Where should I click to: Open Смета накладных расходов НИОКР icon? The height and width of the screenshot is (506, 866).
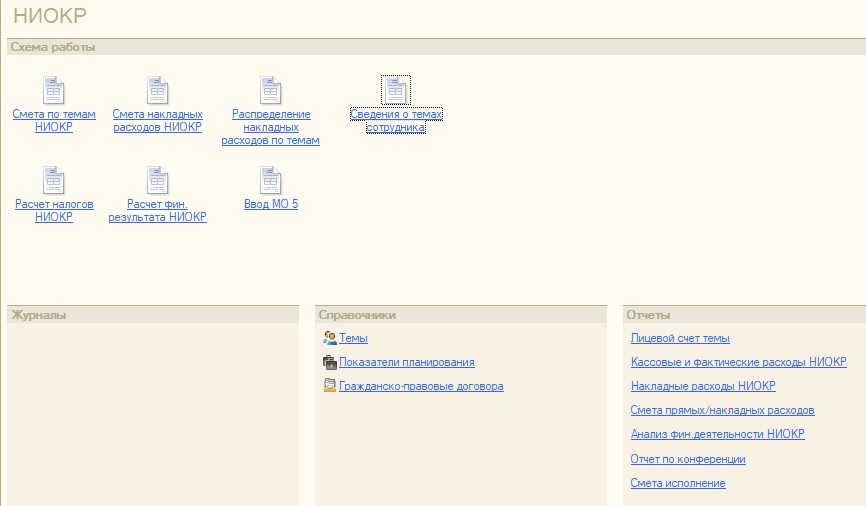[x=158, y=90]
